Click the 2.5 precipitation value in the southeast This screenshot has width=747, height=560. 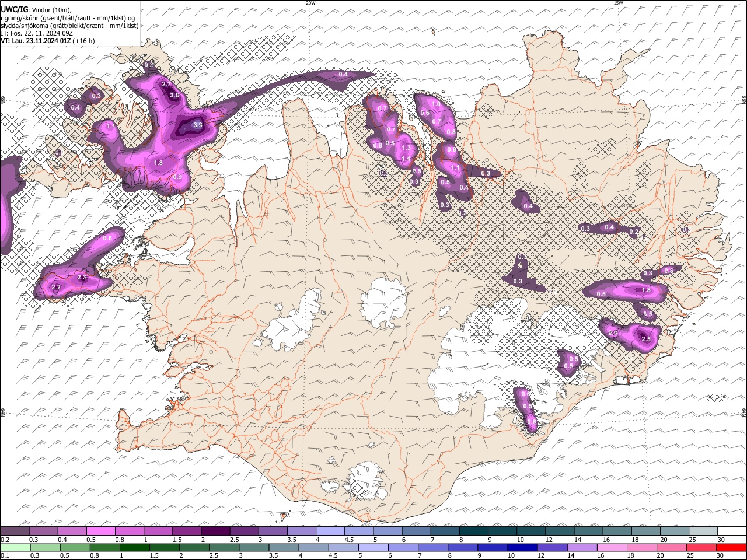pos(646,339)
